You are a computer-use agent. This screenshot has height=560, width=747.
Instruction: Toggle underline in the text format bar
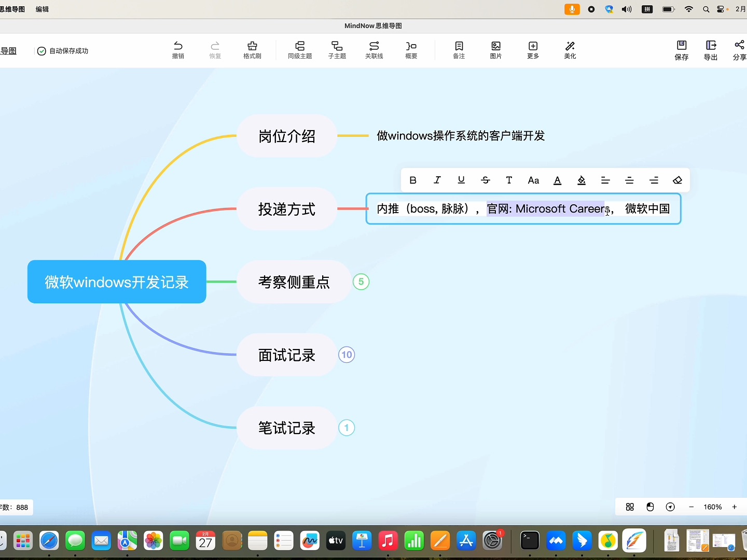461,180
